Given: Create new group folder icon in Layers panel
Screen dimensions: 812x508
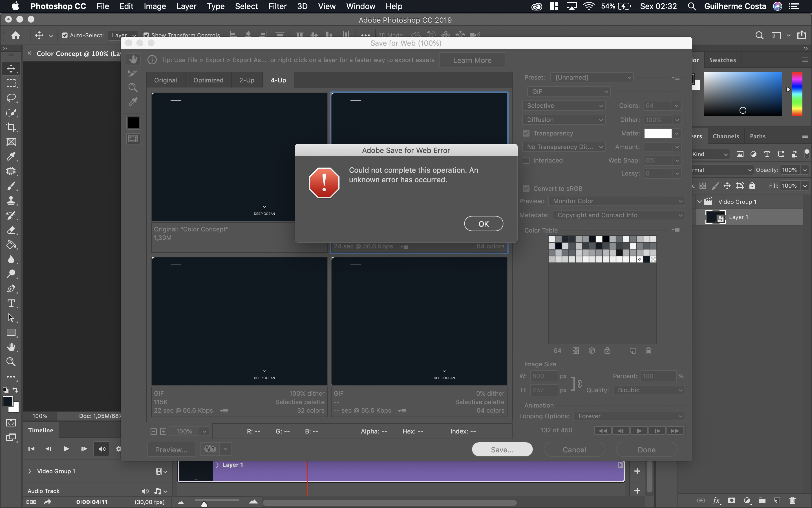Looking at the screenshot, I should click(762, 500).
